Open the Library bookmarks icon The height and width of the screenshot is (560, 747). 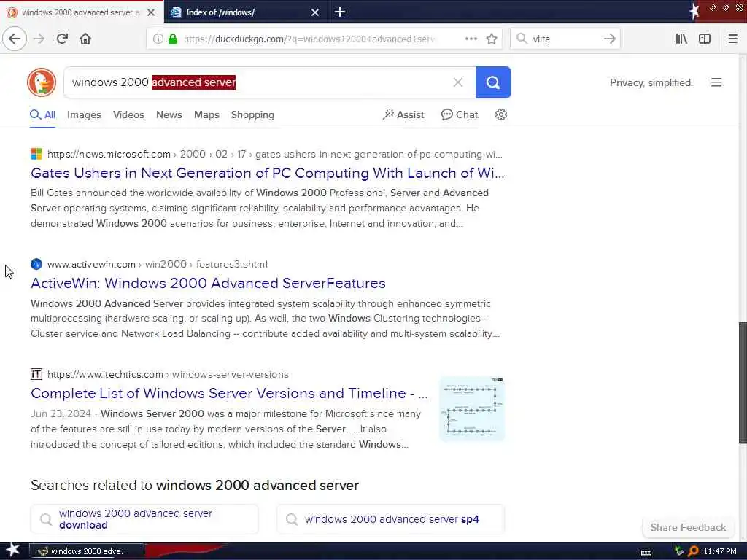click(x=681, y=39)
